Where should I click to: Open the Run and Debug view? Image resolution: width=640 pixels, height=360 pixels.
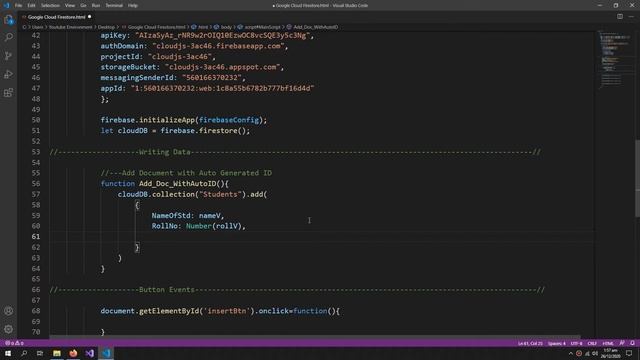coord(8,74)
